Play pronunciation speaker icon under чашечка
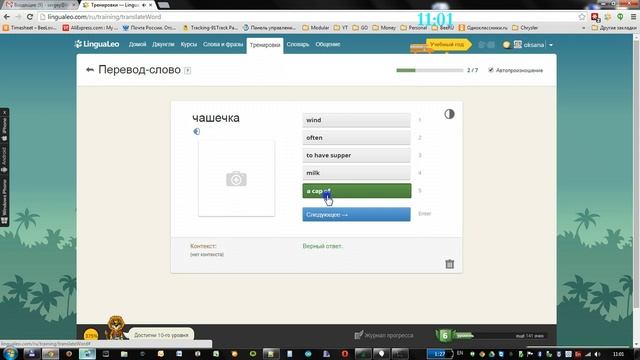The height and width of the screenshot is (360, 640). pyautogui.click(x=196, y=131)
